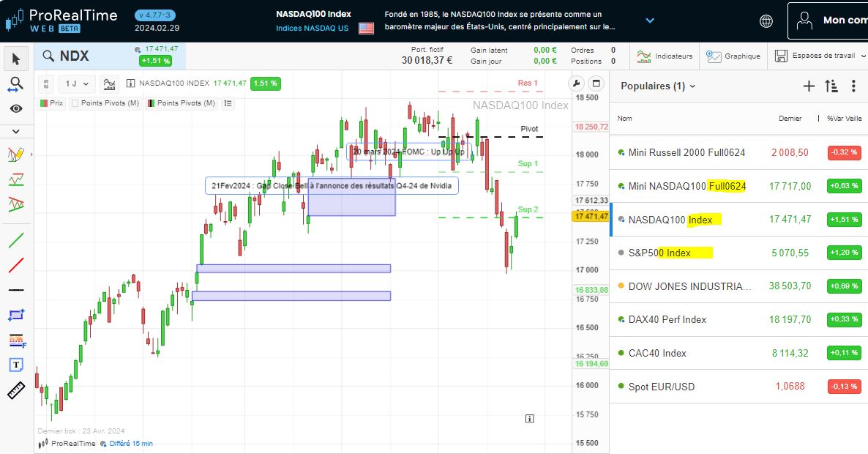
Task: Select the Fibonacci retracement tool
Action: click(x=17, y=340)
